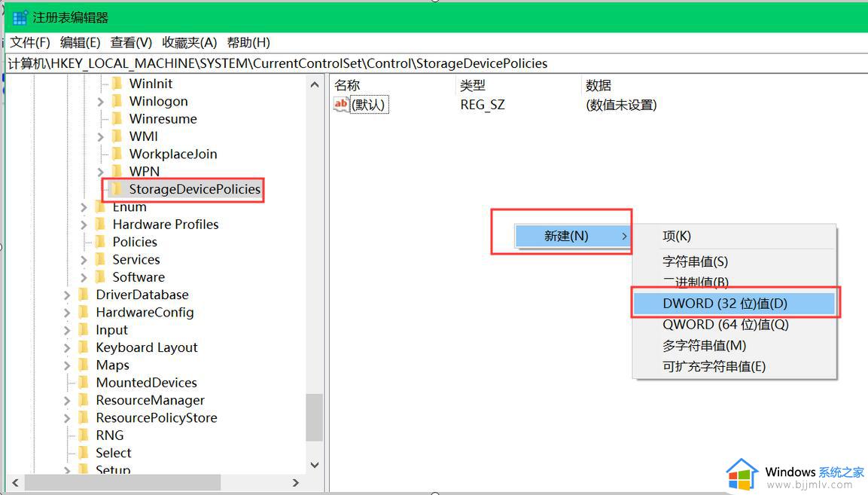Click the WPN folder icon
This screenshot has height=495, width=868.
[117, 172]
